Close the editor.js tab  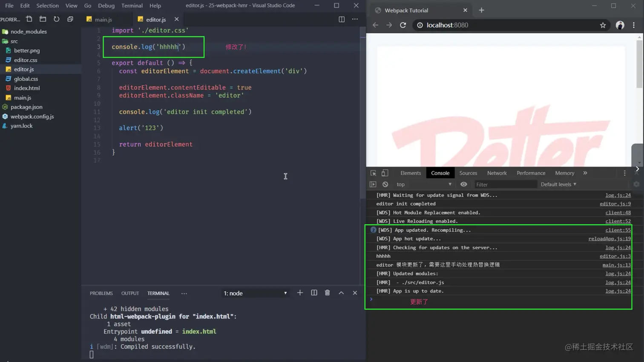(x=176, y=19)
